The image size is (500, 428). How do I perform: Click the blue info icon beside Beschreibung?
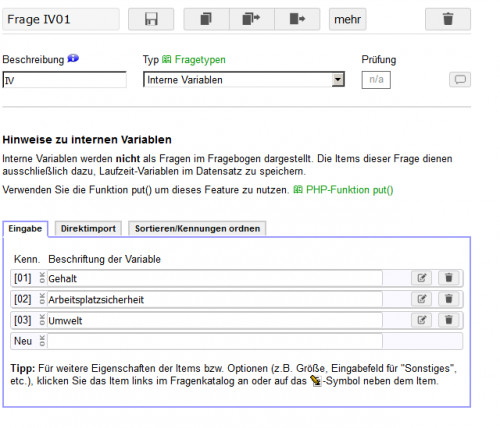73,59
